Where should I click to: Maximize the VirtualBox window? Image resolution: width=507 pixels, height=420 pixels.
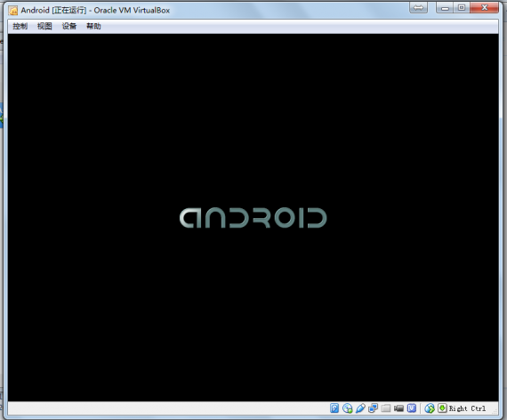[x=462, y=7]
